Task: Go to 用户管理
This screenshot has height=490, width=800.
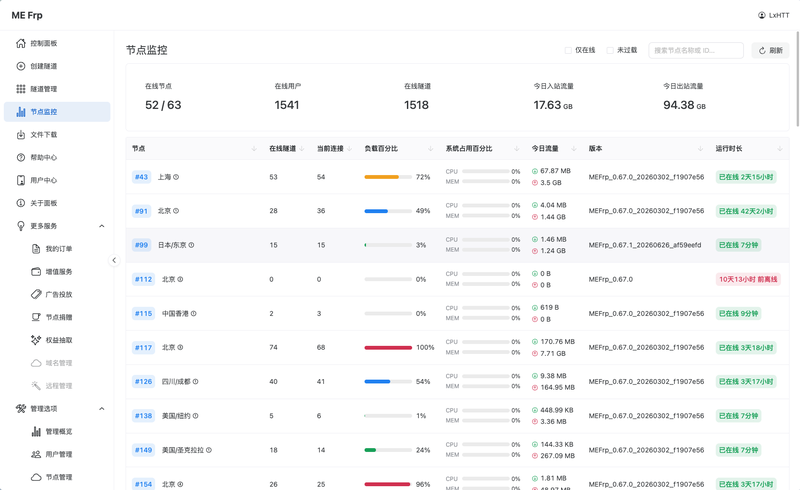Action: pos(57,454)
